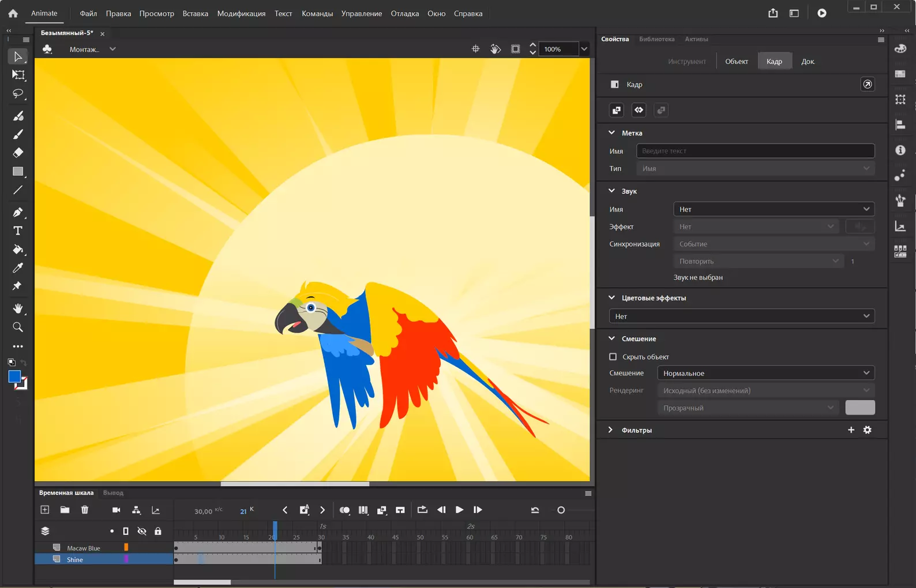Collapse the 'Метка' section
The height and width of the screenshot is (588, 916).
(x=612, y=133)
